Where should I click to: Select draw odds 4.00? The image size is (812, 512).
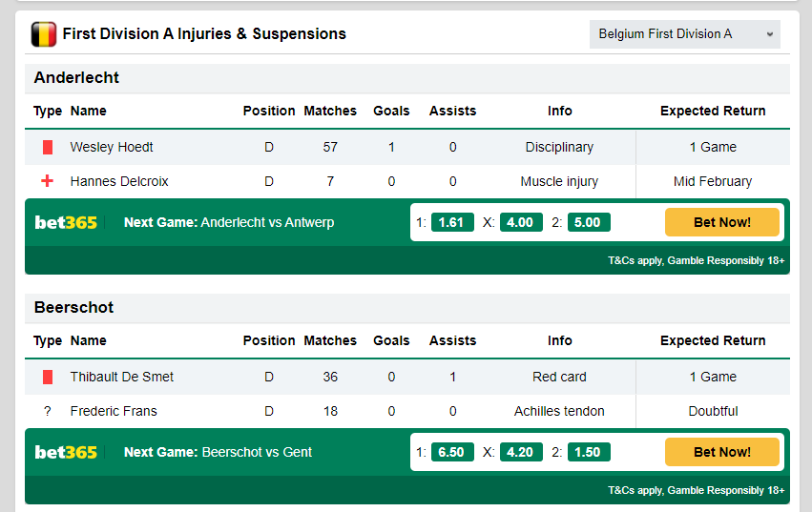tap(521, 222)
